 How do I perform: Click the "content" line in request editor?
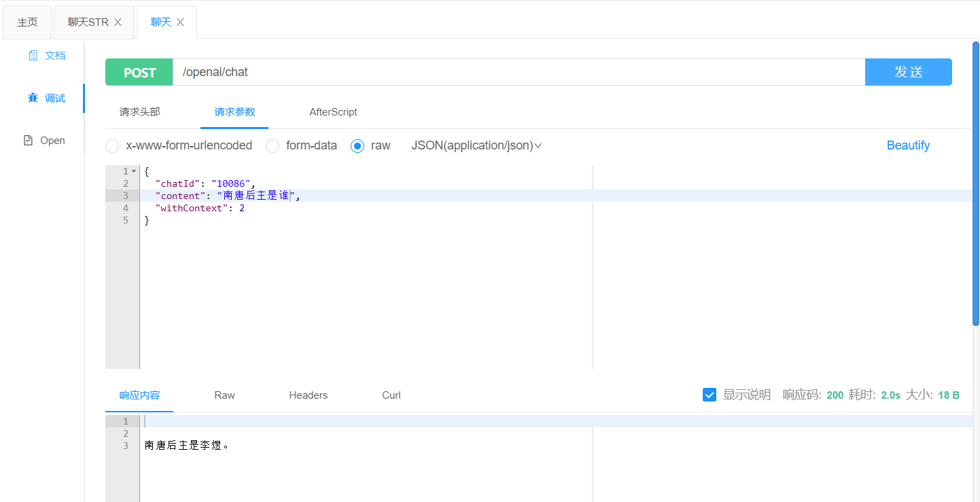pos(228,196)
